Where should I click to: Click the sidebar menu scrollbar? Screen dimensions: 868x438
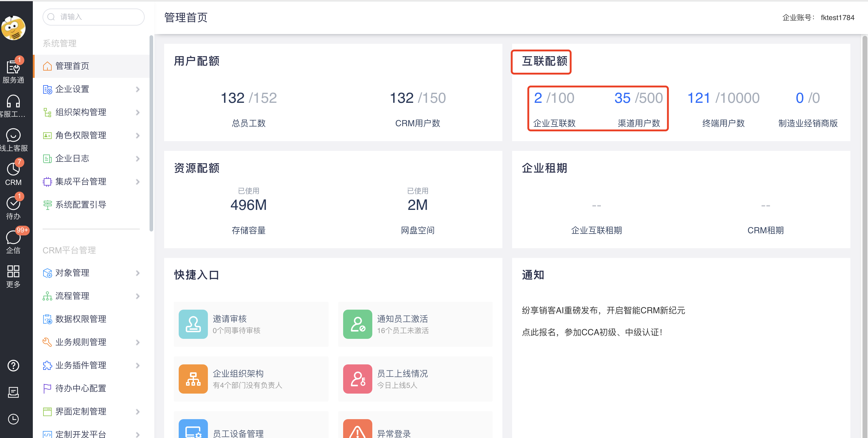click(x=151, y=133)
